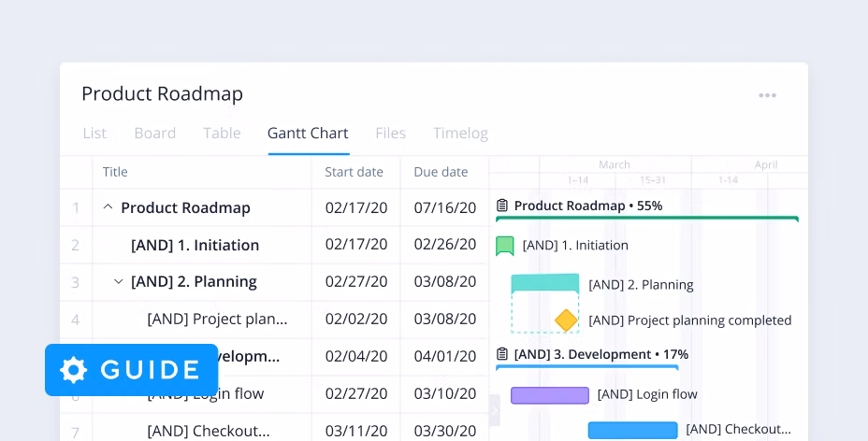868x441 pixels.
Task: Click the Development clipboard icon in timeline
Action: pyautogui.click(x=502, y=354)
